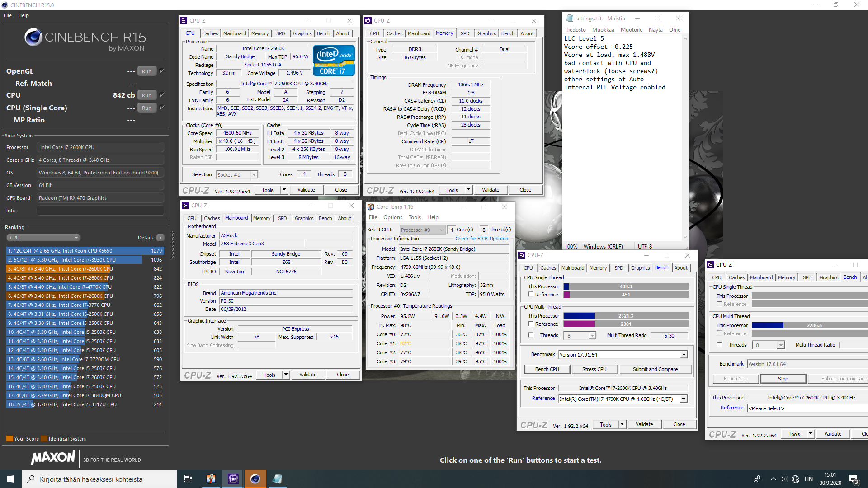Click the Your Score orange swatch
The image size is (868, 488).
(x=9, y=439)
